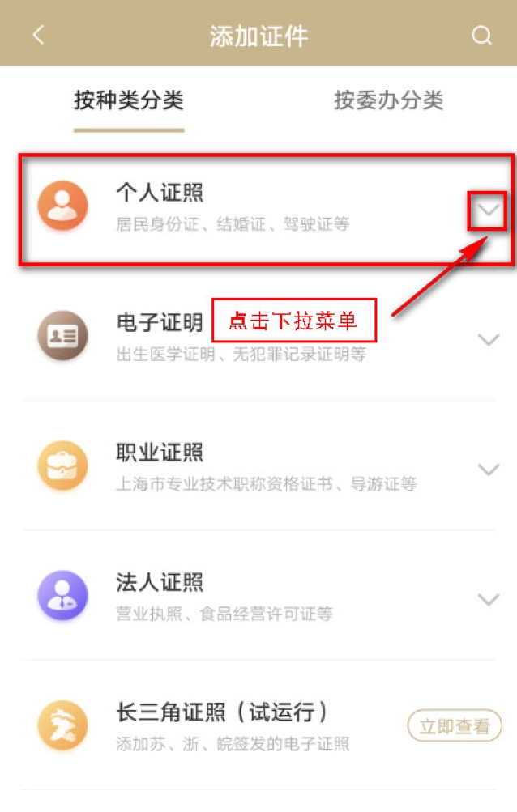Tap the back arrow icon
Viewport: 517px width, 812px height.
38,35
